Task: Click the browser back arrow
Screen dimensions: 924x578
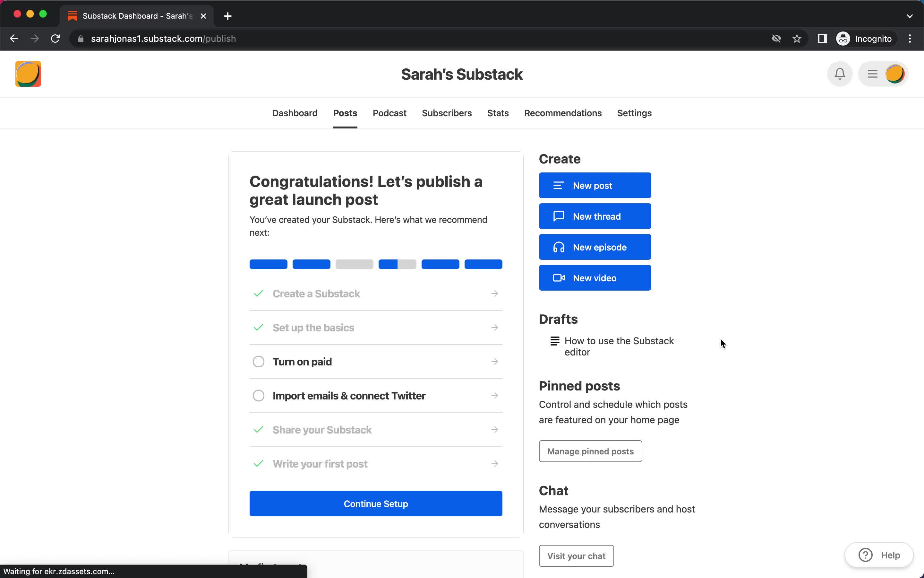Action: pyautogui.click(x=14, y=39)
